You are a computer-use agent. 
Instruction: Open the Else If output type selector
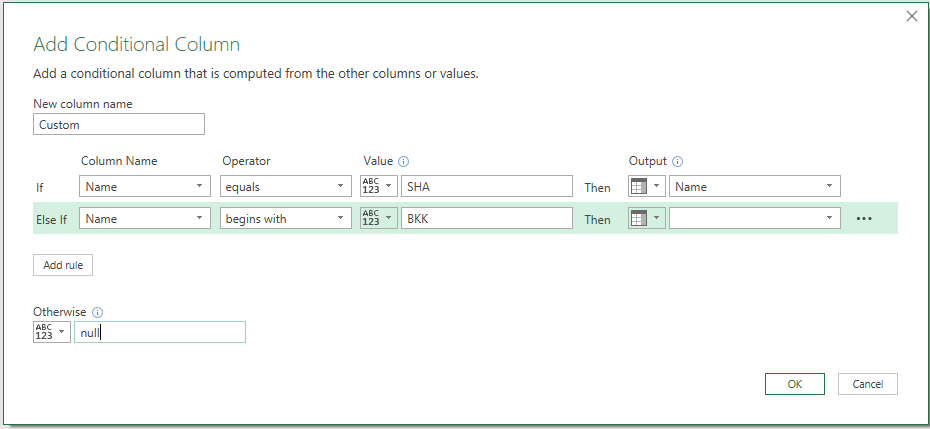click(x=646, y=219)
